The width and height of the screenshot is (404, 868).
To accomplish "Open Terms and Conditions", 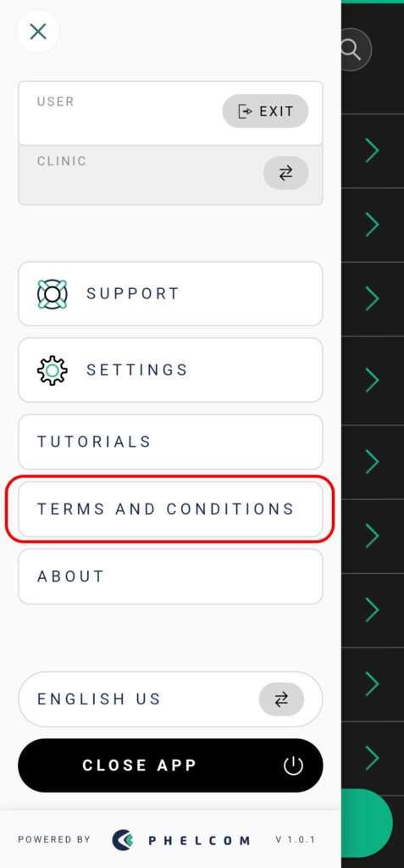I will pyautogui.click(x=170, y=509).
